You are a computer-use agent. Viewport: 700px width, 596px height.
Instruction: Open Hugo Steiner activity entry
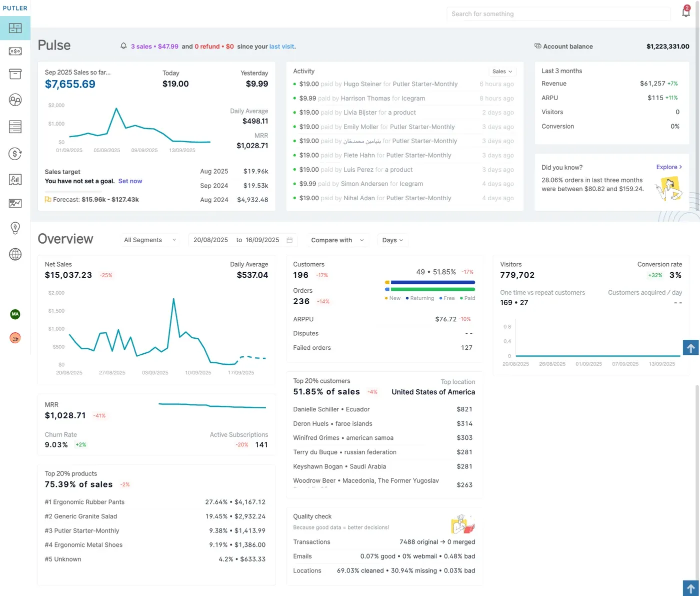(x=403, y=84)
